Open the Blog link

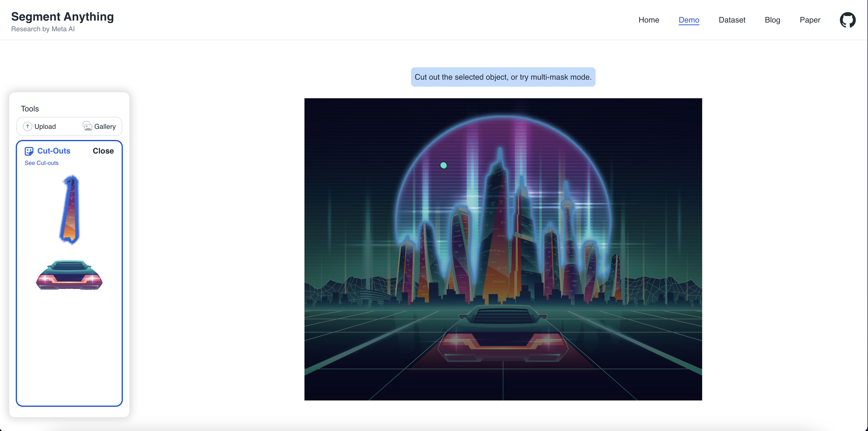tap(772, 20)
